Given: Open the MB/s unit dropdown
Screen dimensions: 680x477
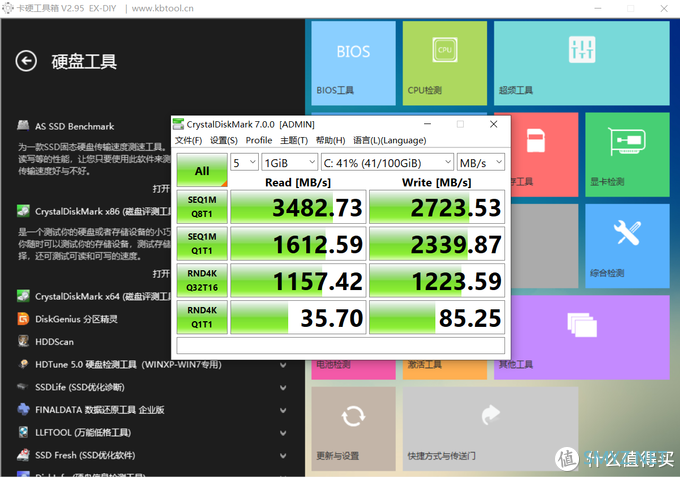Looking at the screenshot, I should tap(481, 163).
